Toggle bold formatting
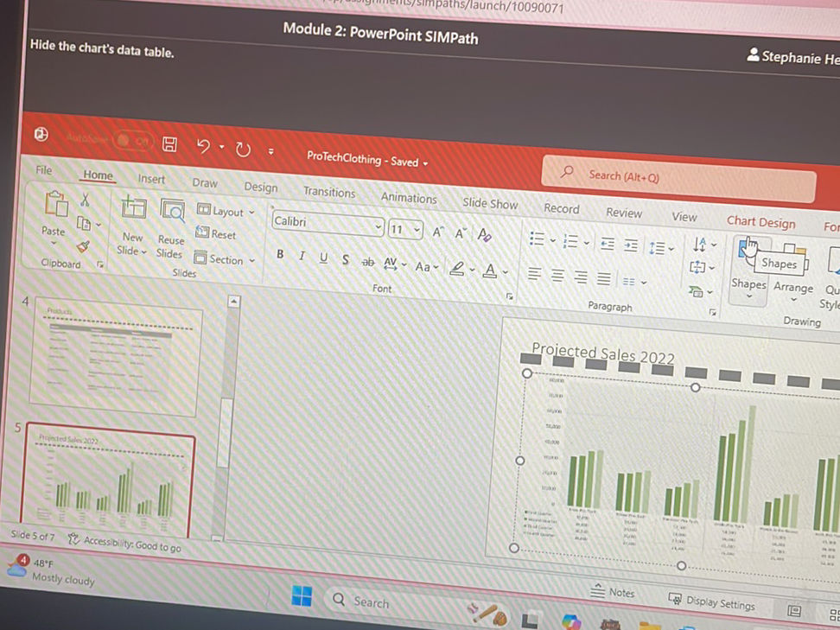 click(279, 254)
